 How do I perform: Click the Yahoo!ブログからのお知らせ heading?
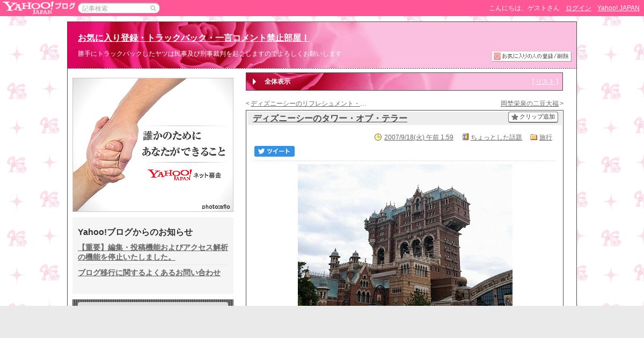point(135,232)
